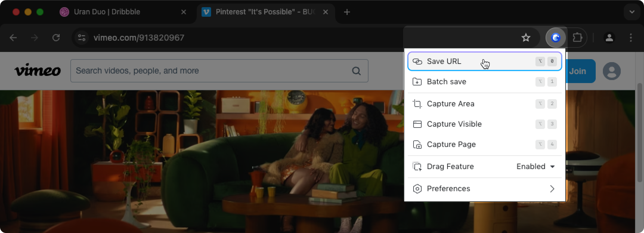
Task: Click the Vimeo logo
Action: pos(38,70)
